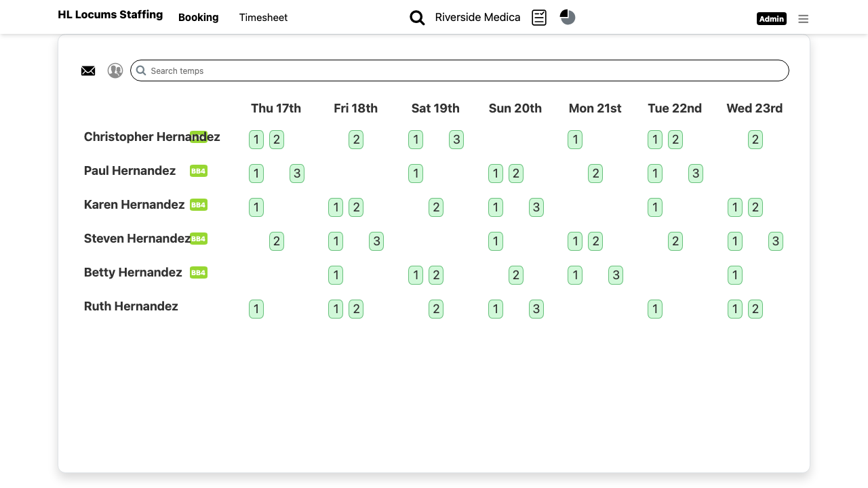Select Ruth's Wed 23rd shift 2

(x=755, y=309)
